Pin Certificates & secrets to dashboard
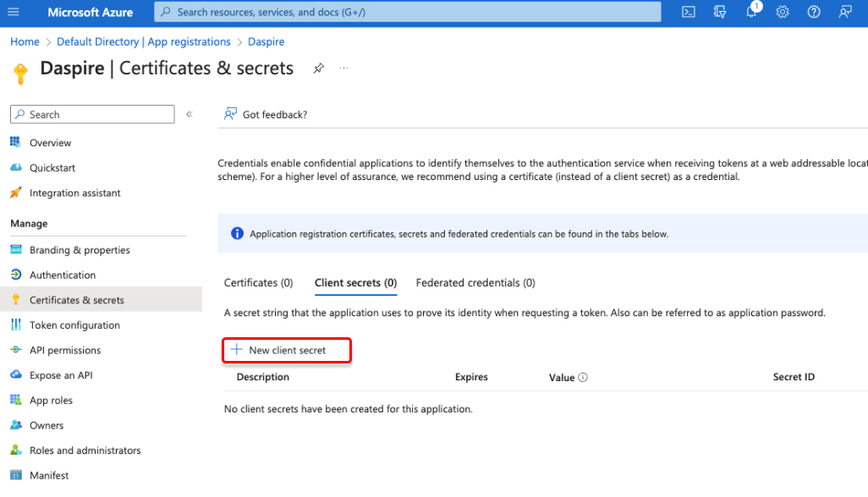The width and height of the screenshot is (868, 497). click(318, 68)
